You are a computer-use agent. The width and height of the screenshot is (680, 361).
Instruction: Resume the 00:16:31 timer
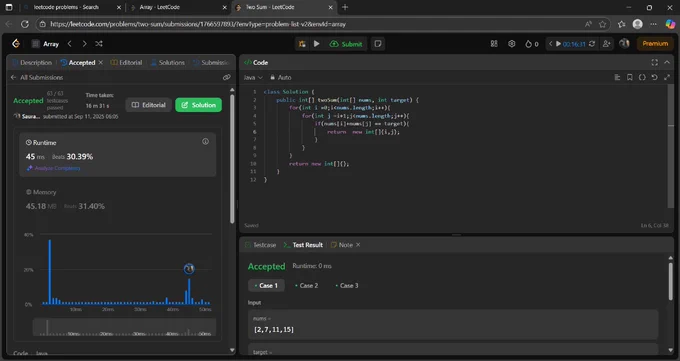pos(559,44)
